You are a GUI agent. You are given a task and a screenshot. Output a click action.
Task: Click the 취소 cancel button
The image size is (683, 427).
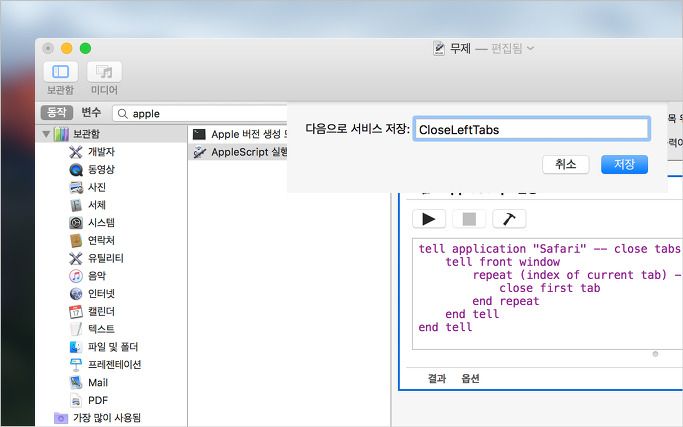click(565, 165)
